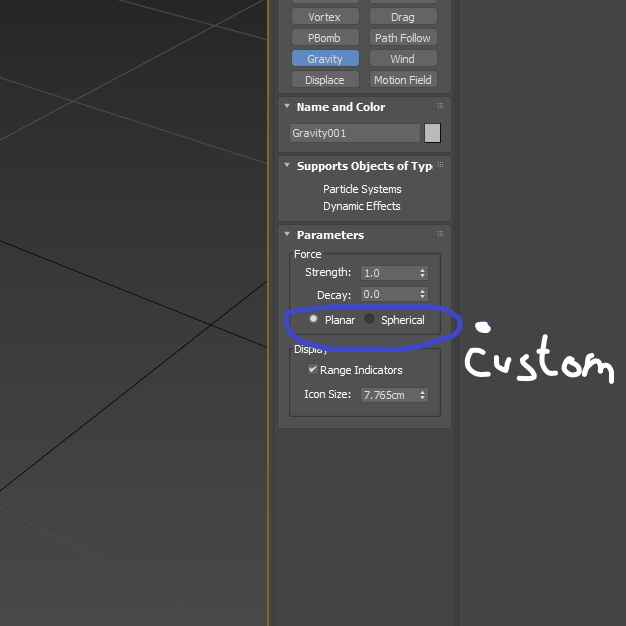Click the Decay value field
This screenshot has height=626, width=626.
coord(389,294)
